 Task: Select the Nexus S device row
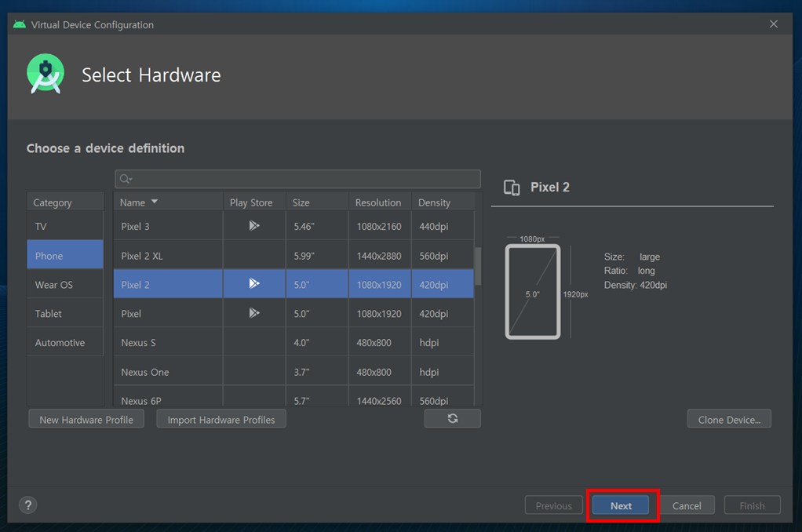(x=293, y=343)
